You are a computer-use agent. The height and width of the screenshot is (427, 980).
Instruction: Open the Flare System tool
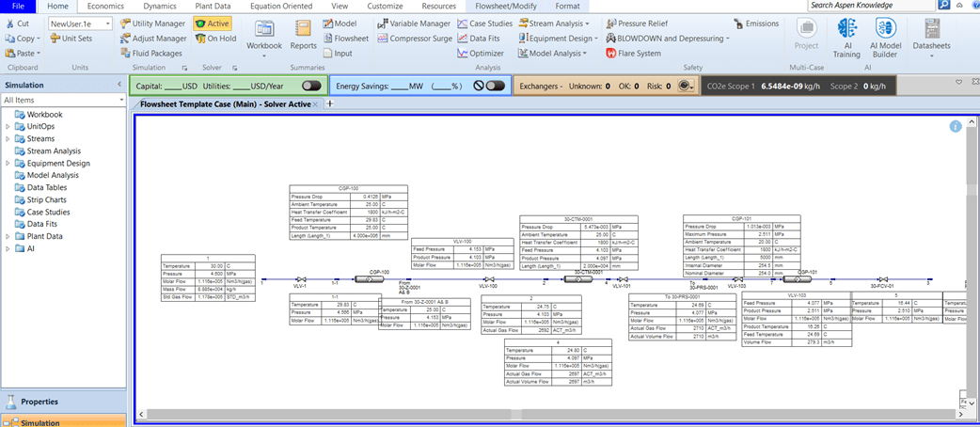pyautogui.click(x=633, y=54)
